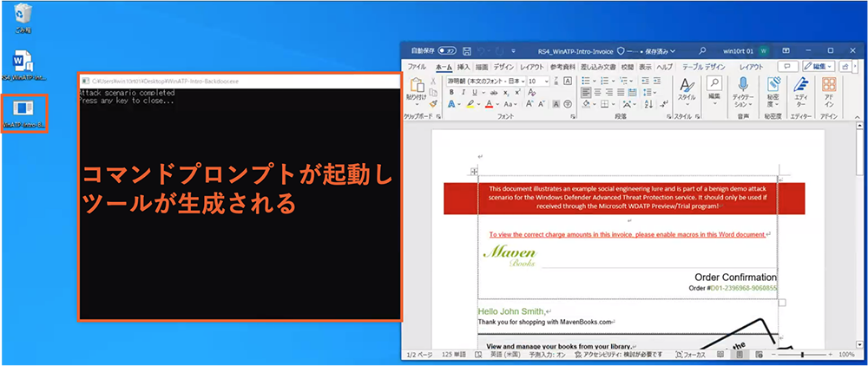Viewport: 868px width, 366px height.
Task: Toggle character border boxed A button
Action: pos(568,81)
